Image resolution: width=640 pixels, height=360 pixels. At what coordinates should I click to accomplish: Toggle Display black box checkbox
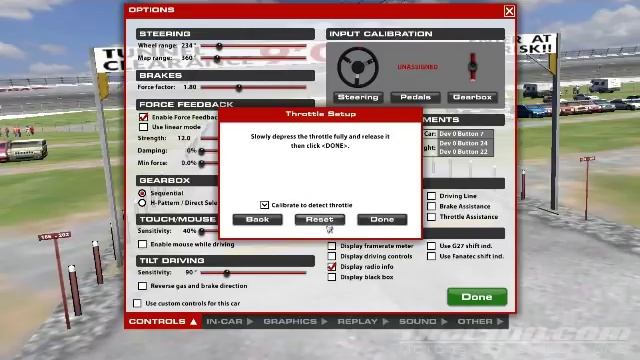(332, 277)
